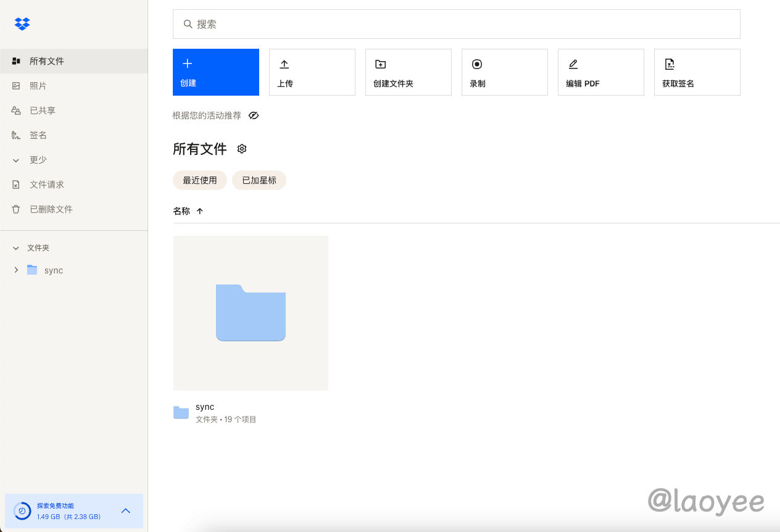The height and width of the screenshot is (532, 780).
Task: Toggle the 最近使用 filter chip
Action: [x=200, y=180]
